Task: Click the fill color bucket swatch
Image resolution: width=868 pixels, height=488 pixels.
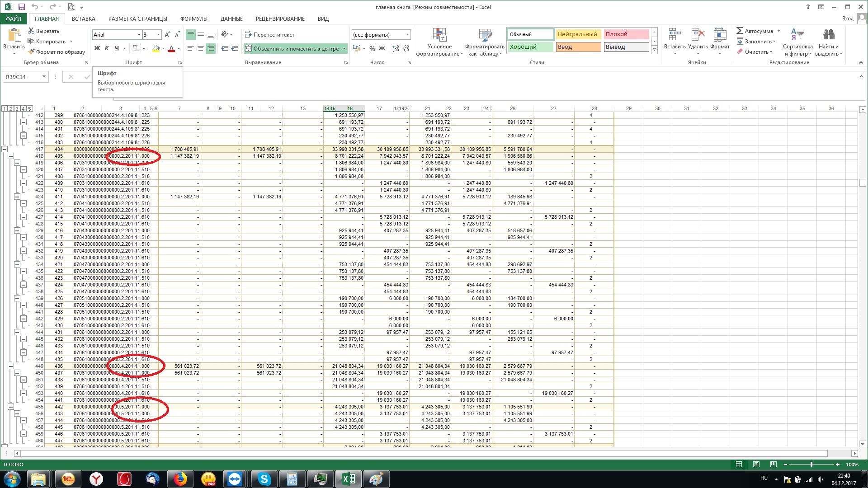Action: [156, 48]
